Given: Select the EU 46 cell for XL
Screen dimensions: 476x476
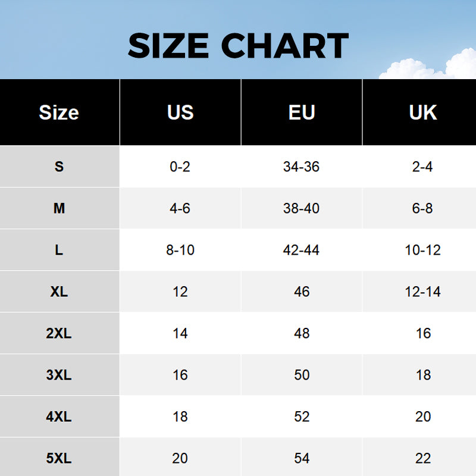Looking at the screenshot, I should coord(302,292).
